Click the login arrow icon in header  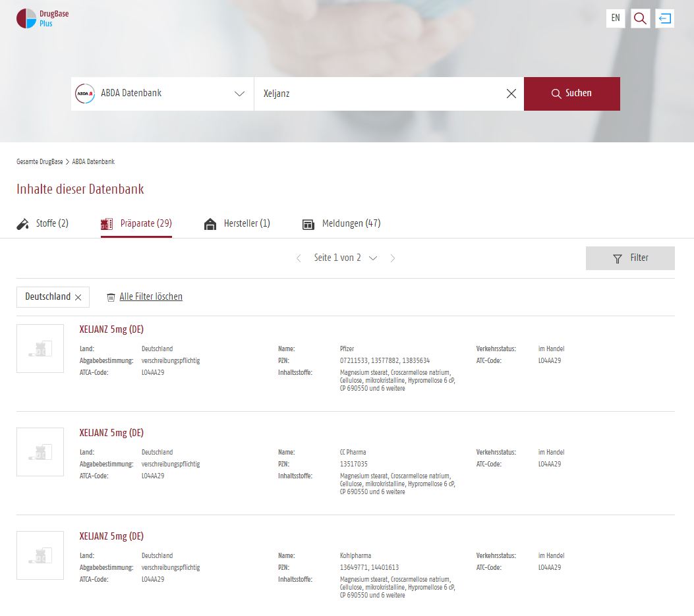click(664, 18)
